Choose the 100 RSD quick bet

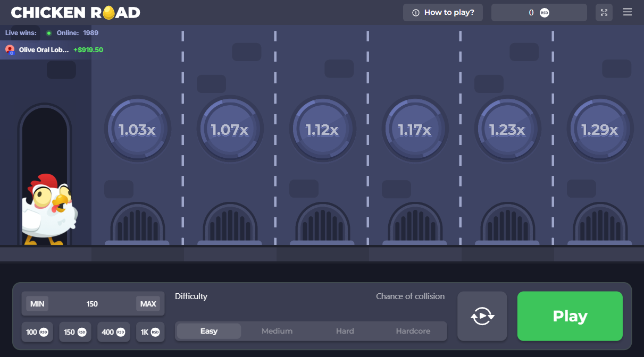coord(37,332)
